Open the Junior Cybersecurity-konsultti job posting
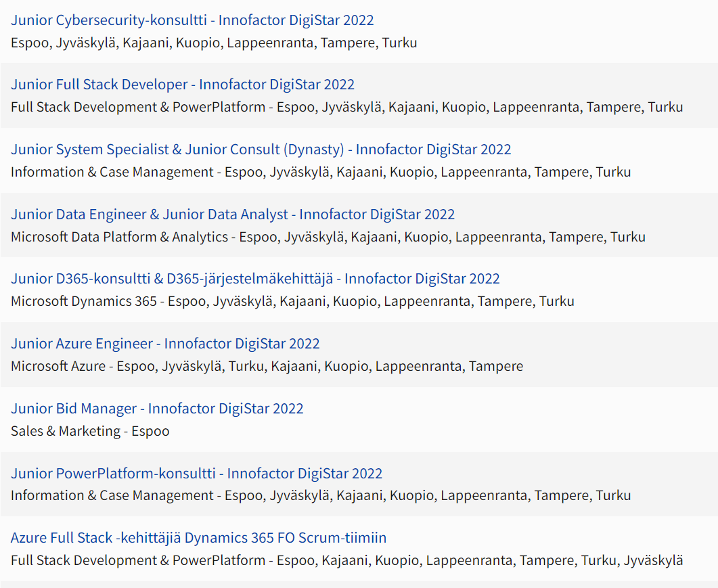Image resolution: width=718 pixels, height=588 pixels. click(192, 20)
